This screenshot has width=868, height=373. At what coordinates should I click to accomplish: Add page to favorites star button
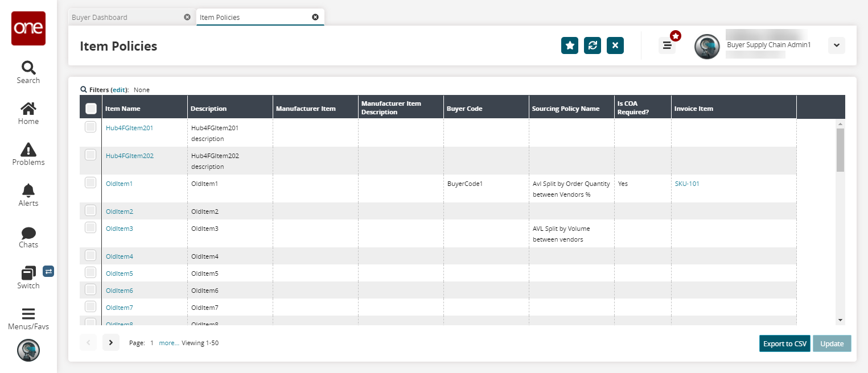[569, 45]
